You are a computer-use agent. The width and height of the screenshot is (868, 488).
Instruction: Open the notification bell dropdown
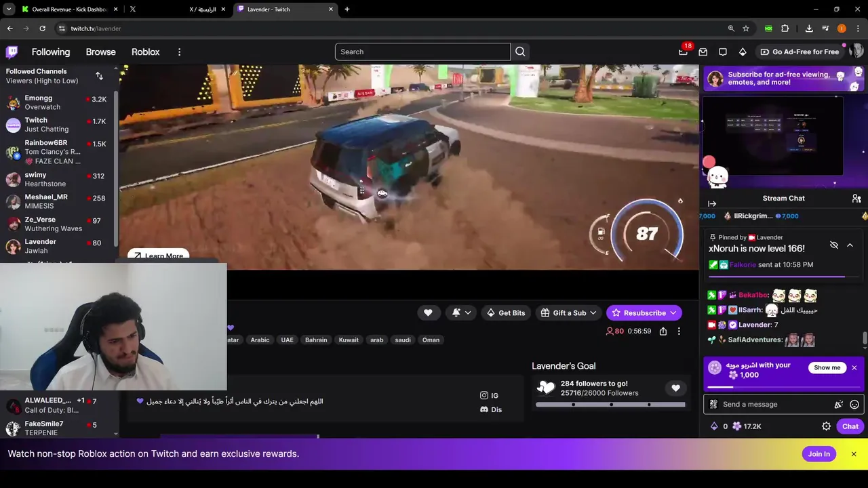[x=461, y=312]
